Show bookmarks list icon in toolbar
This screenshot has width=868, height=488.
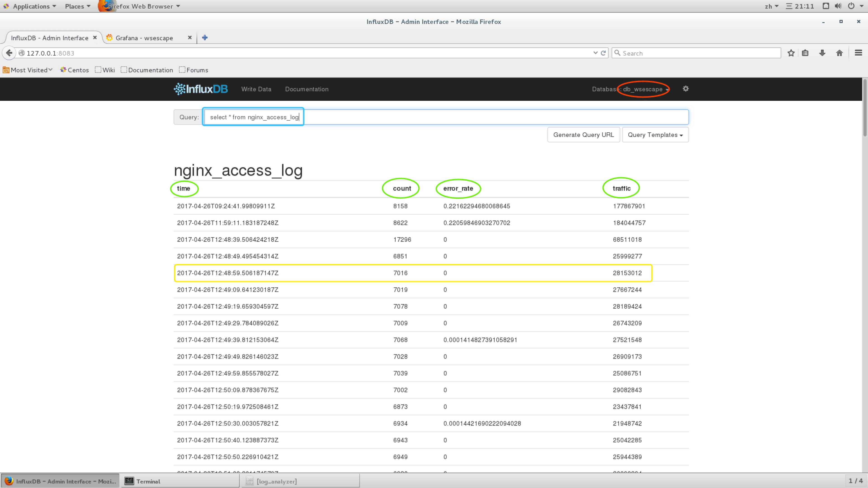click(805, 53)
